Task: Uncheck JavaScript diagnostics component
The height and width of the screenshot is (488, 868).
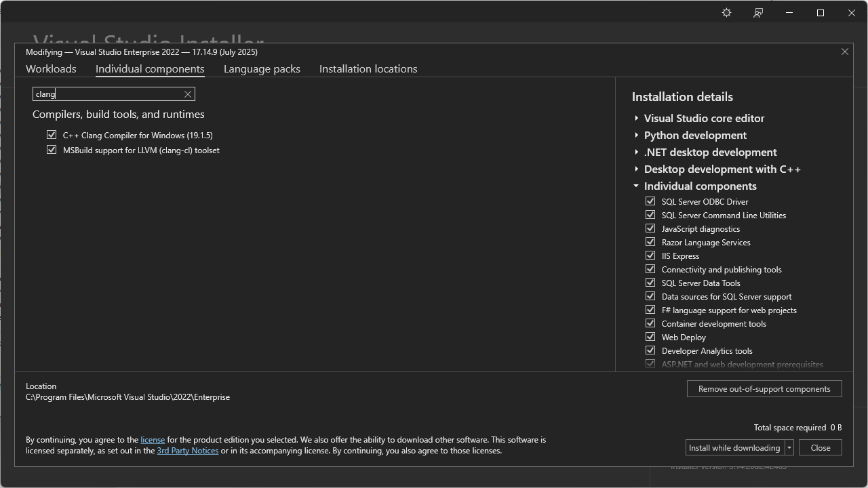Action: 650,228
